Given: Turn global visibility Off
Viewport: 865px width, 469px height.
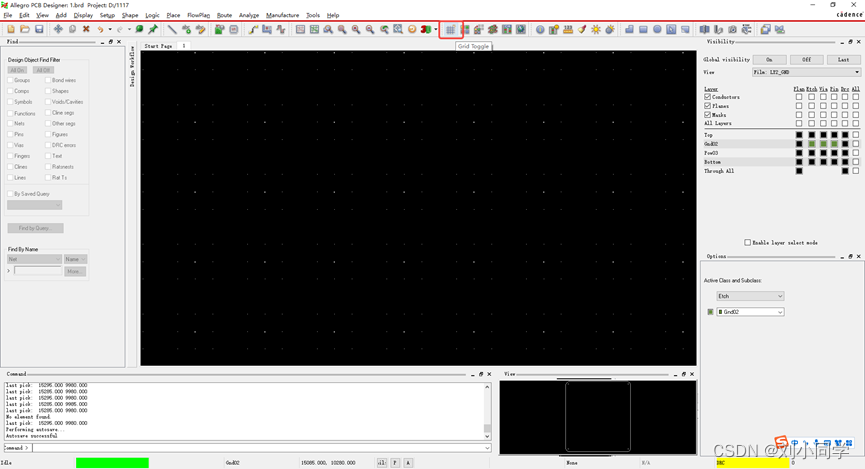Looking at the screenshot, I should tap(806, 60).
